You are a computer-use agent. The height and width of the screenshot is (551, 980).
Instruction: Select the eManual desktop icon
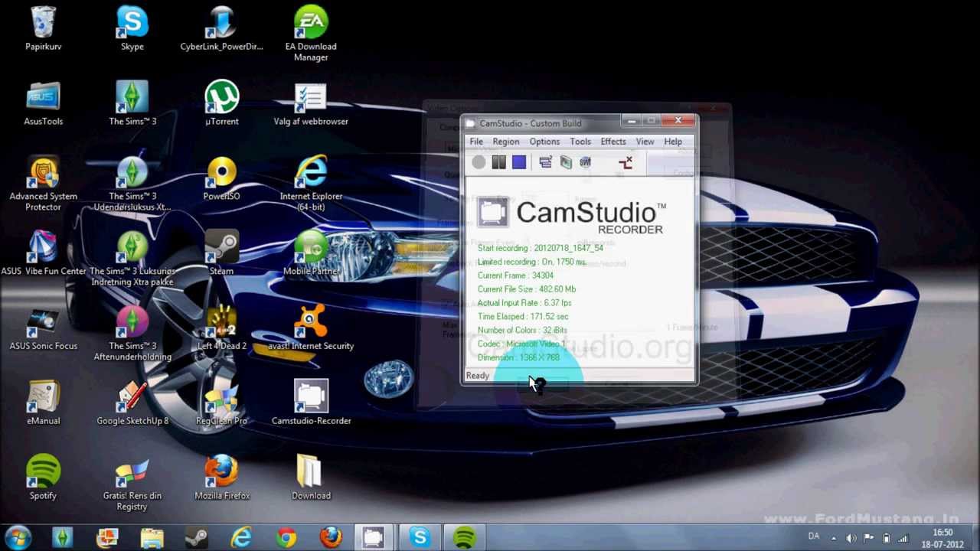44,403
